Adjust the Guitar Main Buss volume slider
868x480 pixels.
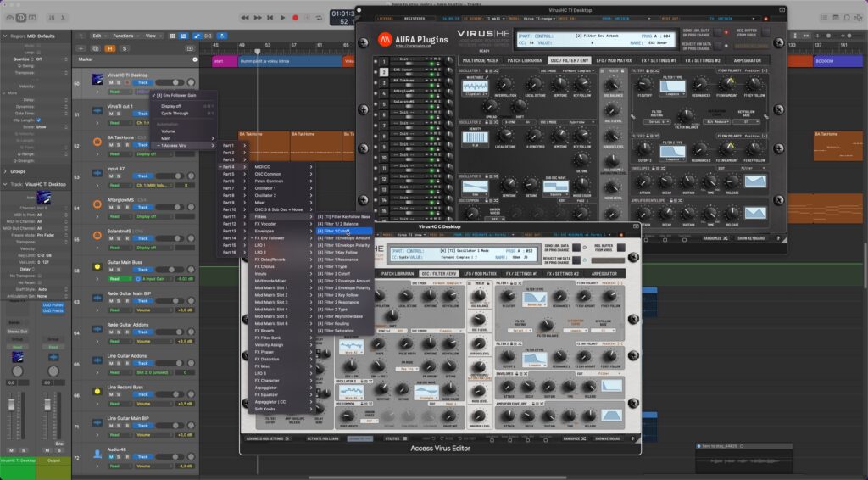pos(171,270)
